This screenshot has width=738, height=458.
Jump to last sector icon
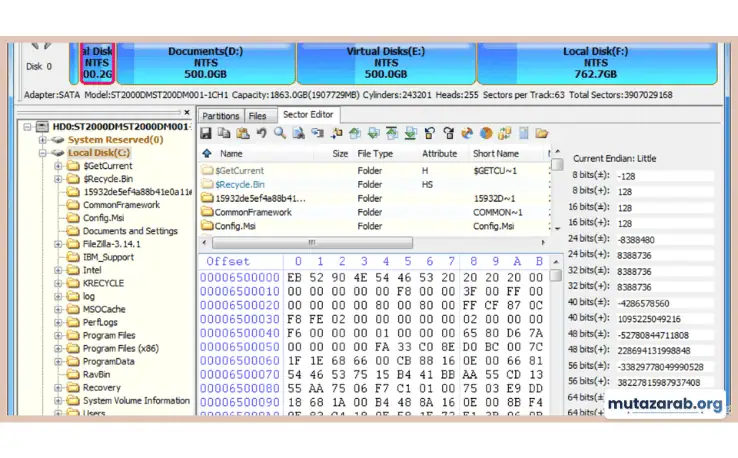(410, 133)
